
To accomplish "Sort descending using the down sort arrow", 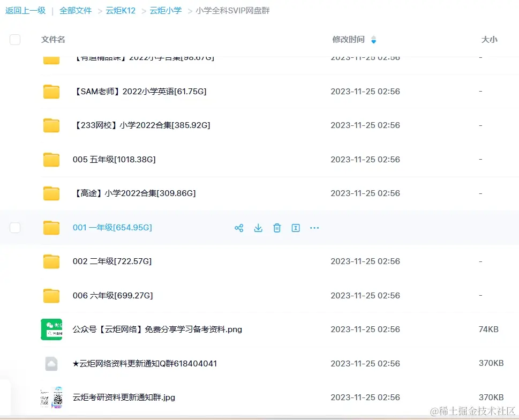I will pos(374,42).
